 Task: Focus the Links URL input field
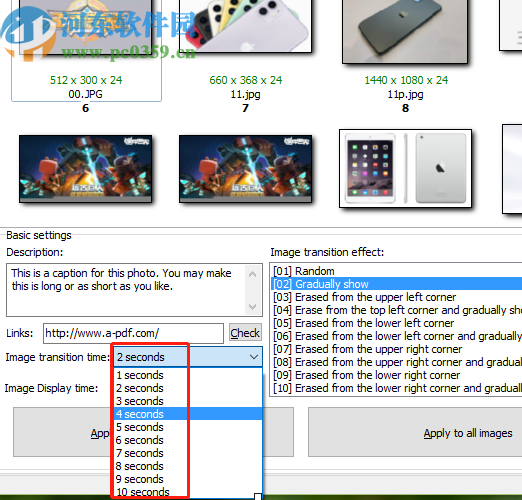tap(133, 333)
